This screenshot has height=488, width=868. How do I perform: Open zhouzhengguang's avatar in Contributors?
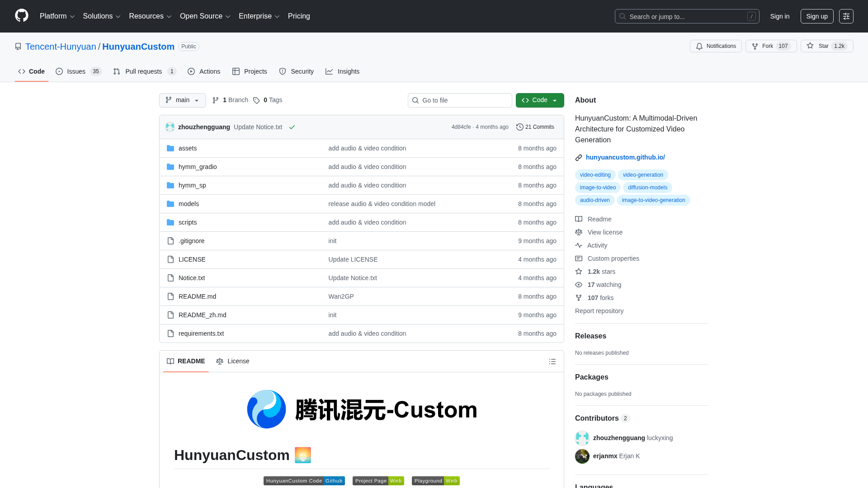(582, 438)
